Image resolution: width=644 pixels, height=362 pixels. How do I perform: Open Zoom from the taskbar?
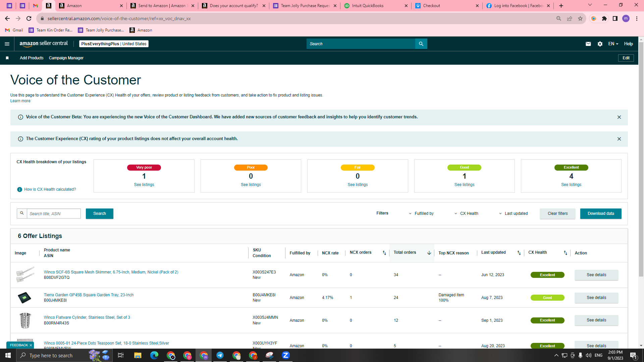click(286, 355)
